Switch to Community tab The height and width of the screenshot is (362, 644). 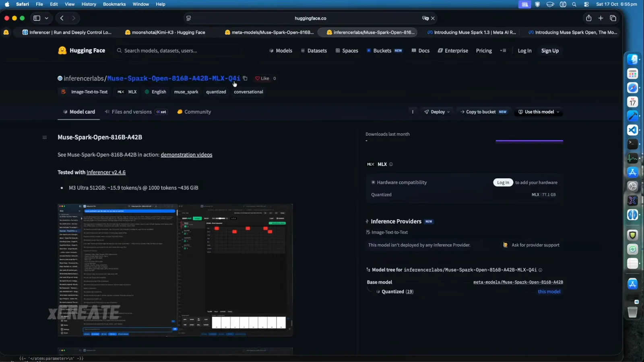tap(194, 112)
